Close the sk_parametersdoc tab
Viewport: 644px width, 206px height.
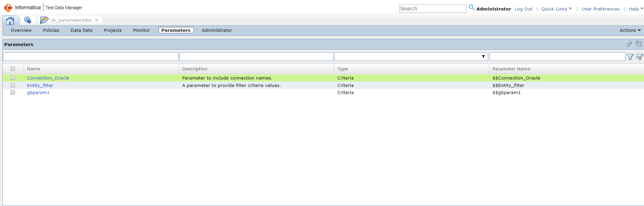coord(97,20)
